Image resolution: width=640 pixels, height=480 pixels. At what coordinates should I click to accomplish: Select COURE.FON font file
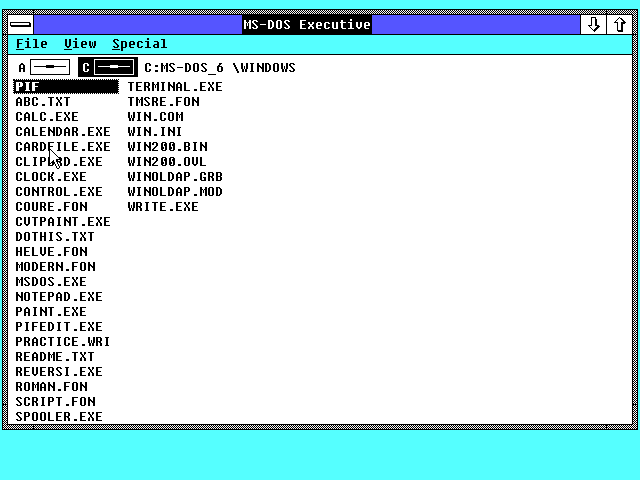click(x=51, y=207)
